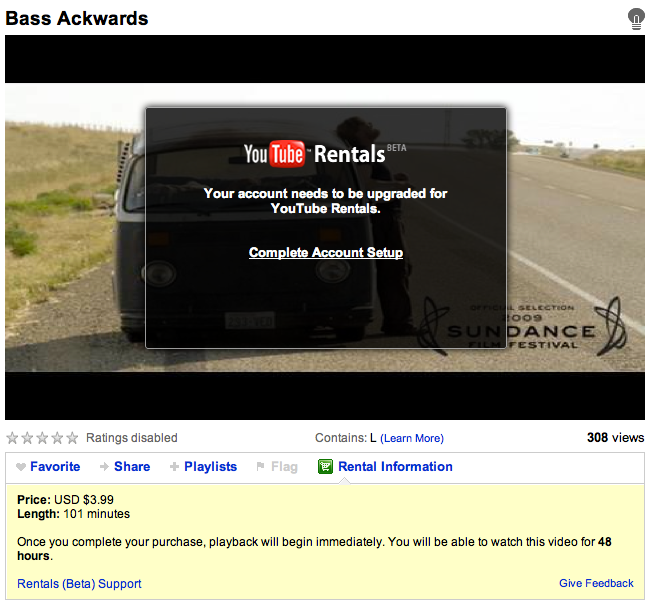Viewport: 652px width, 611px height.
Task: Click the Length 101 minutes text
Action: [x=74, y=514]
